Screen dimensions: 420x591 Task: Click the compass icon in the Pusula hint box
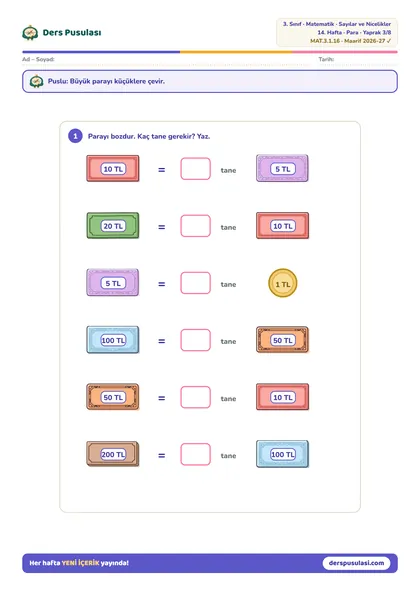click(x=37, y=81)
